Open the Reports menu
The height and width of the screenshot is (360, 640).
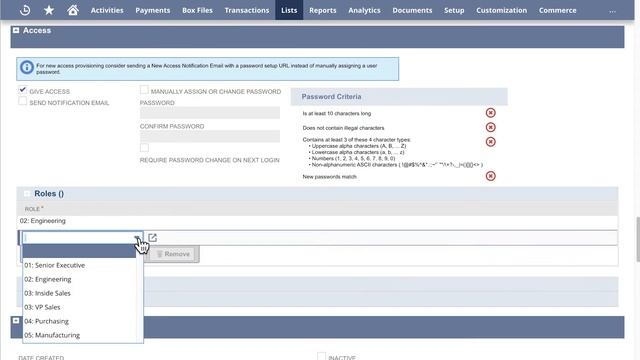pos(322,10)
